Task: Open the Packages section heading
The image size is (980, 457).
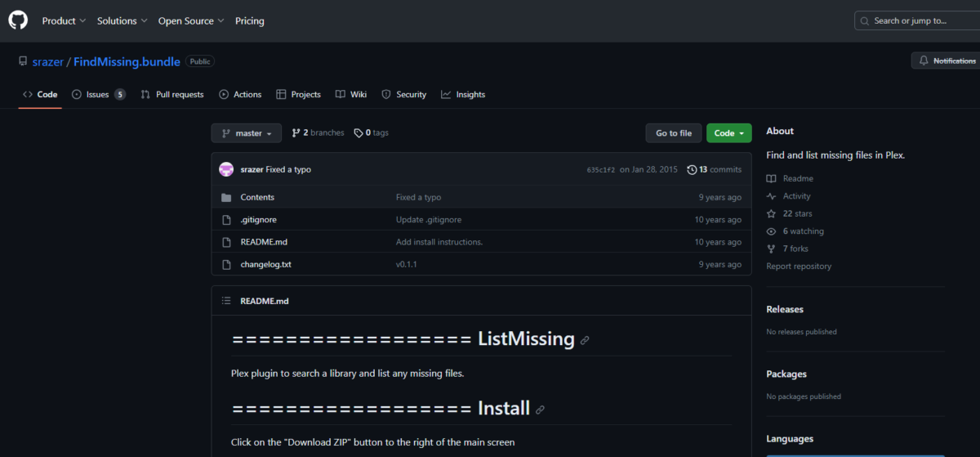Action: (x=786, y=374)
